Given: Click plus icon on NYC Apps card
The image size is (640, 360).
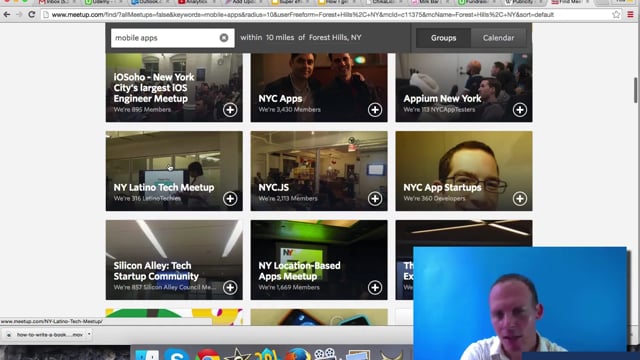Looking at the screenshot, I should click(x=375, y=109).
